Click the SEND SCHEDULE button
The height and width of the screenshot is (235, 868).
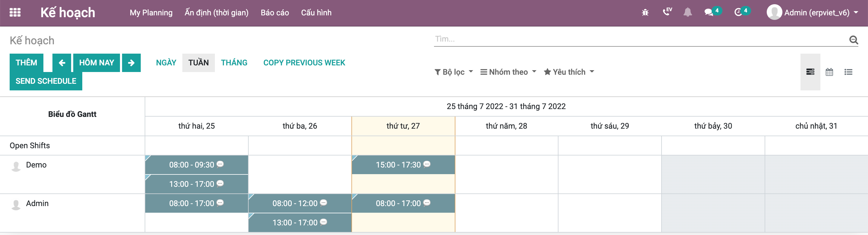(x=46, y=81)
